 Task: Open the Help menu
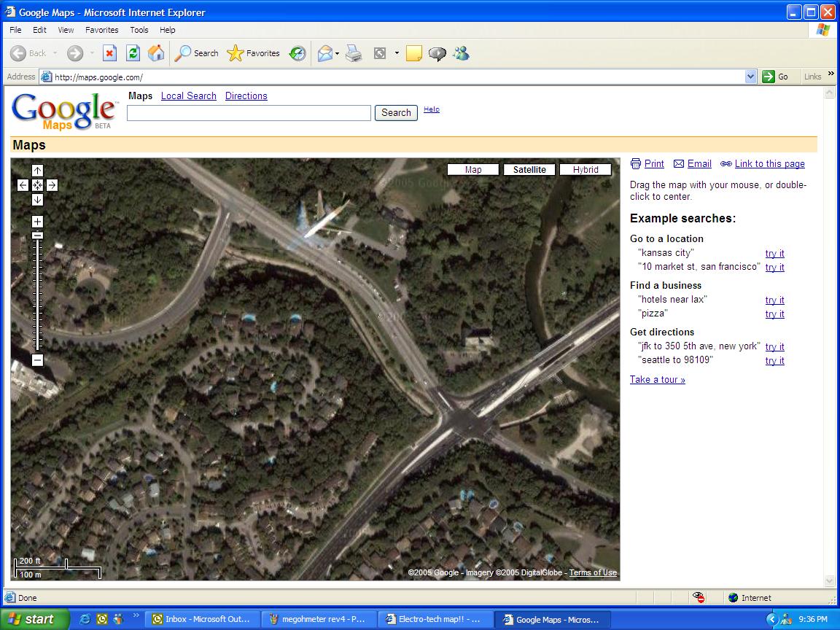(x=167, y=30)
